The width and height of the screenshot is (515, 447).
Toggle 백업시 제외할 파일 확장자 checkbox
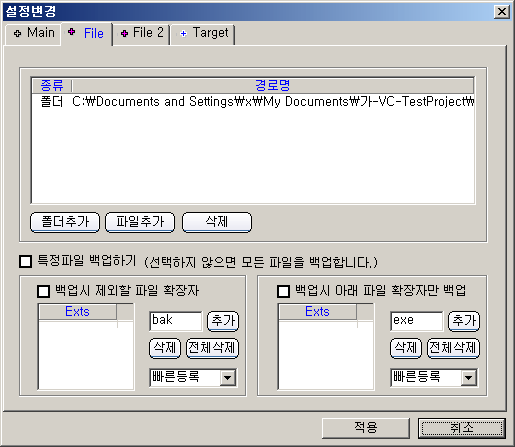pos(43,291)
